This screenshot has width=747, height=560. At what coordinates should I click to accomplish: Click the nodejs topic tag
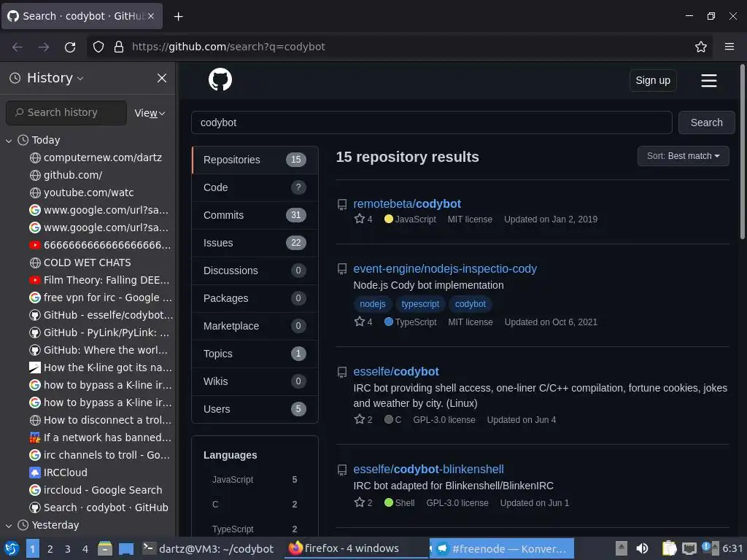(373, 304)
